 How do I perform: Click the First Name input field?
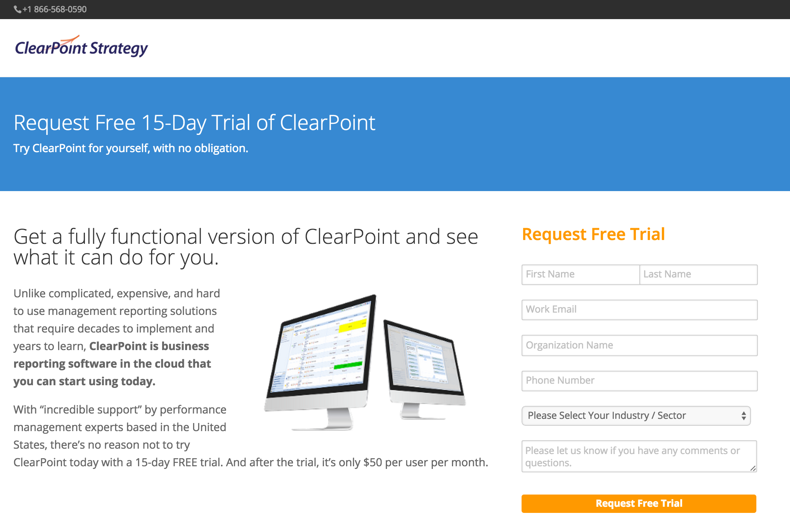click(x=579, y=274)
